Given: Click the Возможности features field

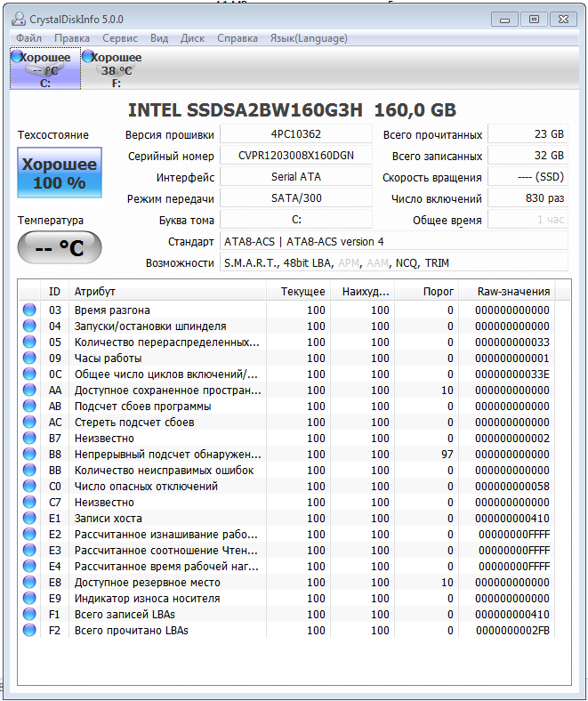Looking at the screenshot, I should (394, 263).
